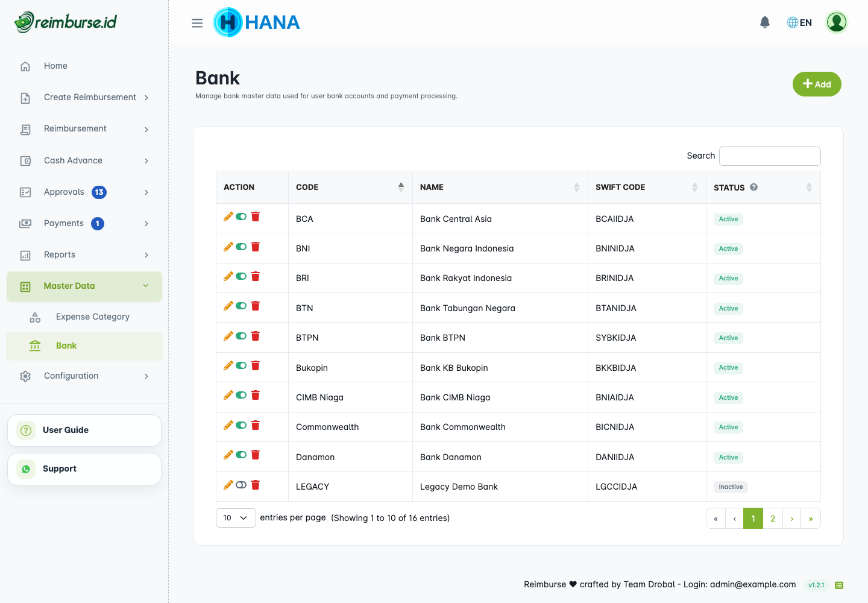
Task: Sort table by SWIFT CODE column
Action: tap(647, 187)
